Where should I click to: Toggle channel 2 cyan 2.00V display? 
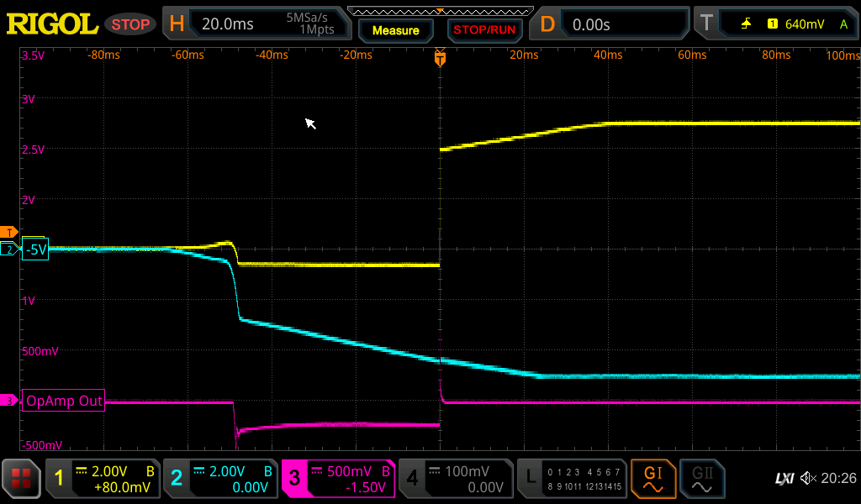(219, 479)
